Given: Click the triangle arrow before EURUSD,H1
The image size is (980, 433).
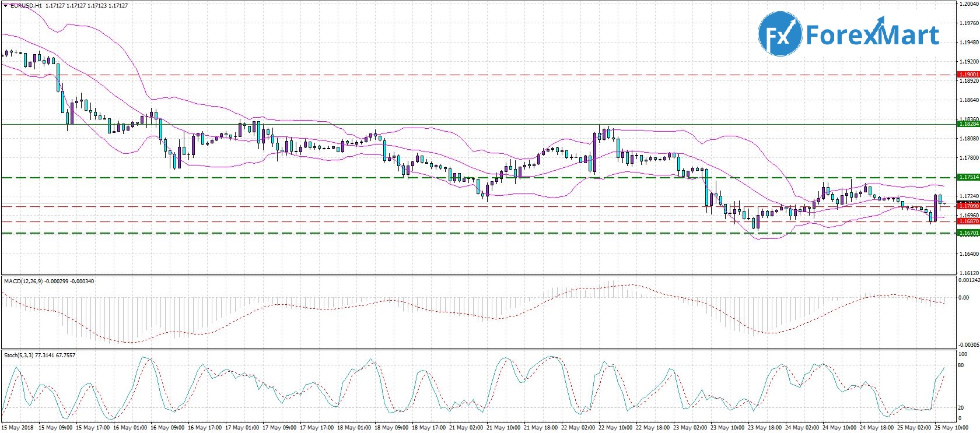Looking at the screenshot, I should pos(6,5).
